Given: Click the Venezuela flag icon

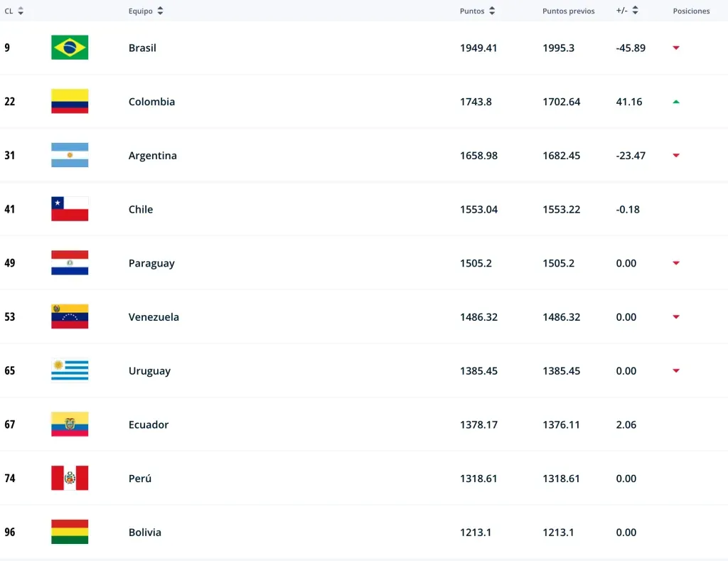Looking at the screenshot, I should 70,316.
